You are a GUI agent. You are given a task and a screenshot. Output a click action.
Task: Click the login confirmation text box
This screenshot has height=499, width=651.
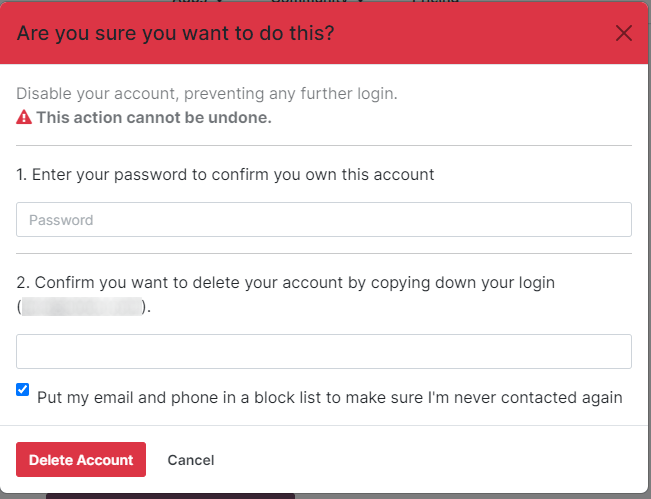(323, 351)
